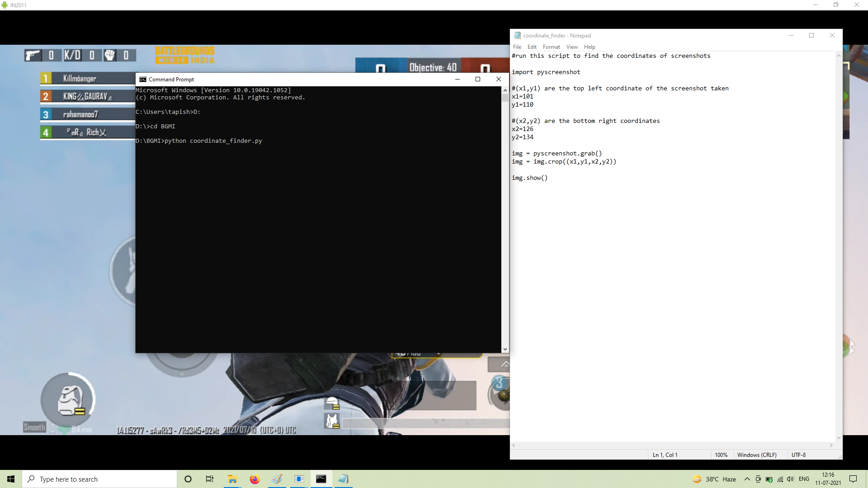Click the Notepad Format menu item
This screenshot has width=868, height=488.
coord(551,47)
